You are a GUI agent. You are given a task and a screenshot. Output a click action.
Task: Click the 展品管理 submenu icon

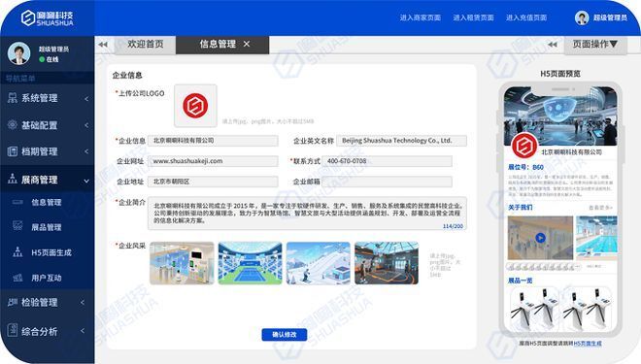point(17,226)
